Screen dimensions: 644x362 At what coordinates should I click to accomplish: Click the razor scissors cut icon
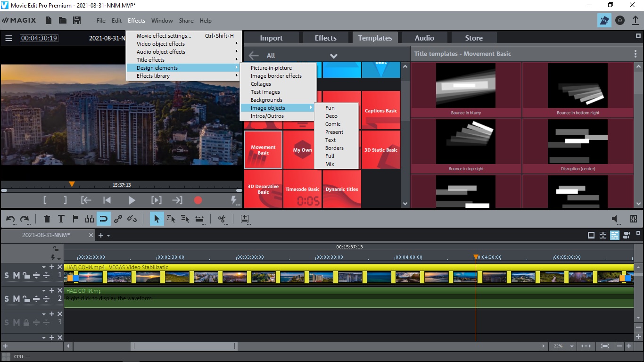coord(222,219)
